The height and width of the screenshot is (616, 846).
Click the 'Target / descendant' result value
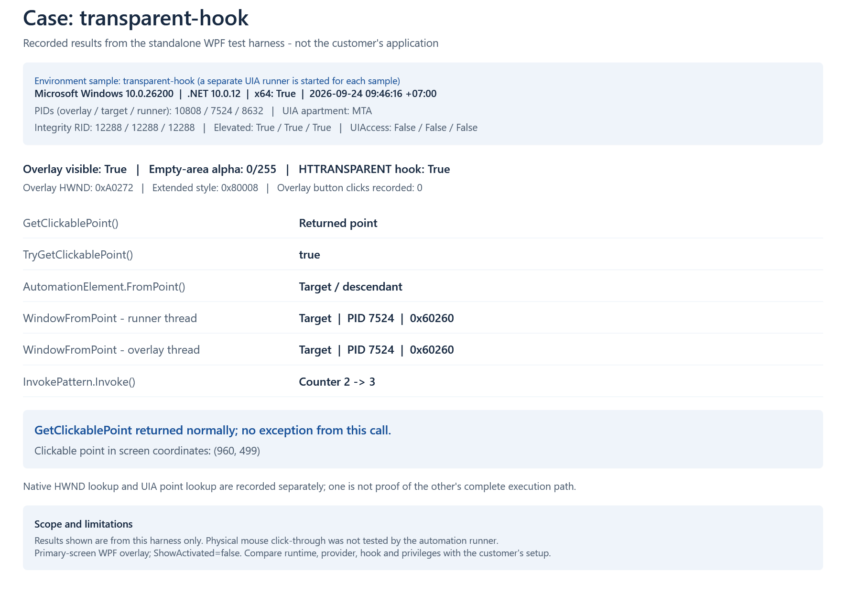350,287
